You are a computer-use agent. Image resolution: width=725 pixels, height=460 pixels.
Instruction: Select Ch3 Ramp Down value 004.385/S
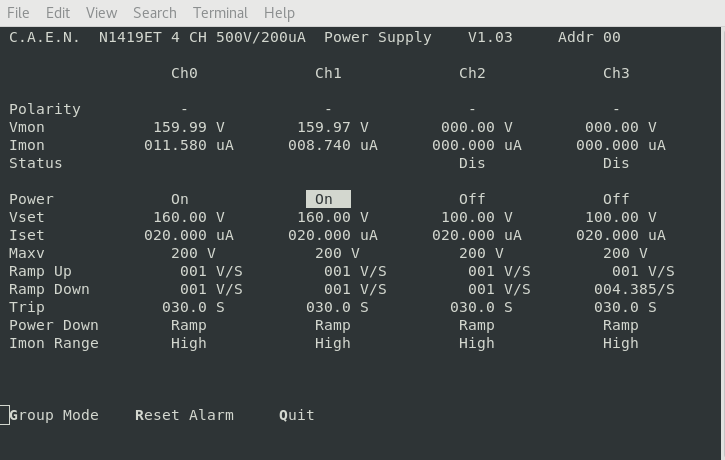pyautogui.click(x=634, y=289)
